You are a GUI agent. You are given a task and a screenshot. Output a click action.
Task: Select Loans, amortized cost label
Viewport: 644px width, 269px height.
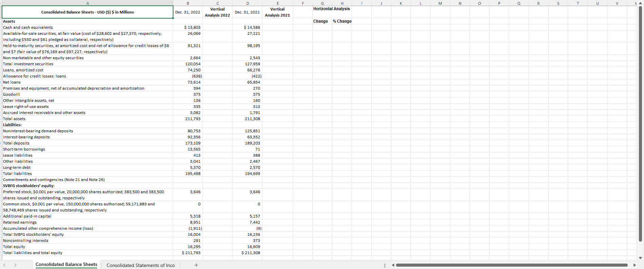[87, 70]
